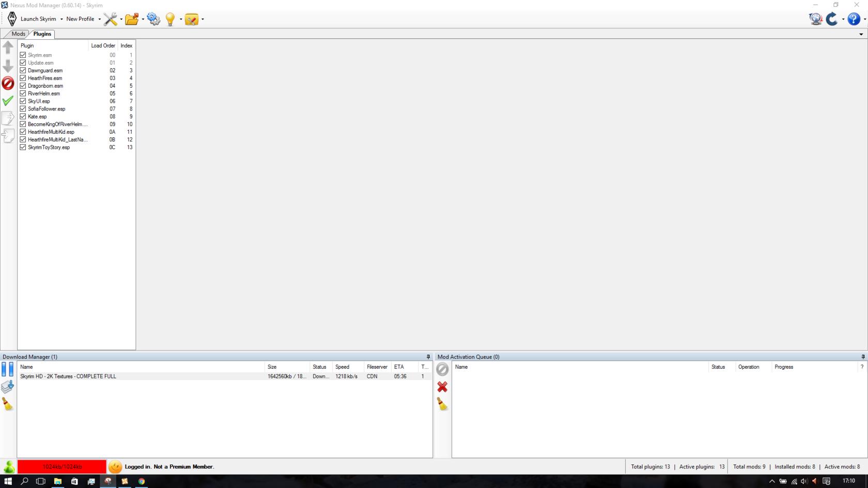
Task: Click the yellow light bulb toolbar icon
Action: tap(170, 19)
